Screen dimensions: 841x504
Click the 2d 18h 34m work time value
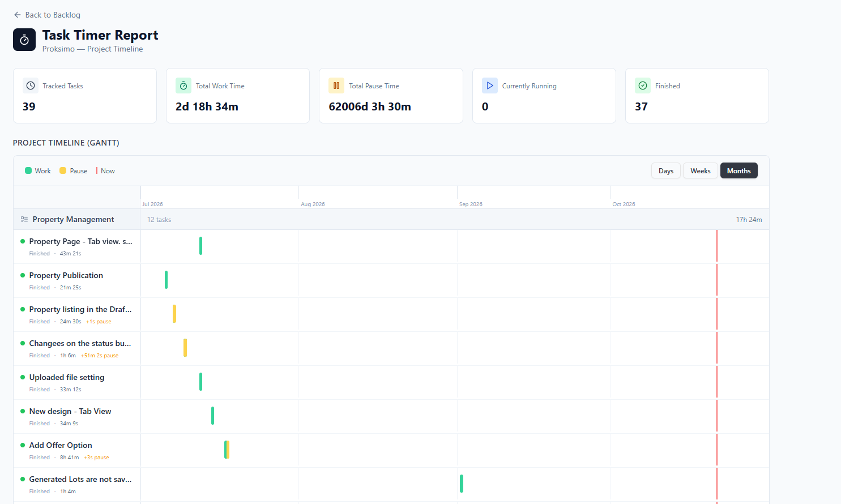tap(207, 106)
